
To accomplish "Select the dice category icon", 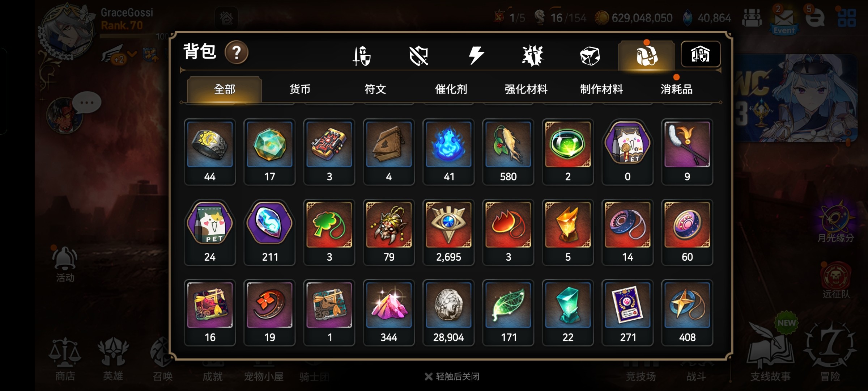I will click(x=590, y=56).
